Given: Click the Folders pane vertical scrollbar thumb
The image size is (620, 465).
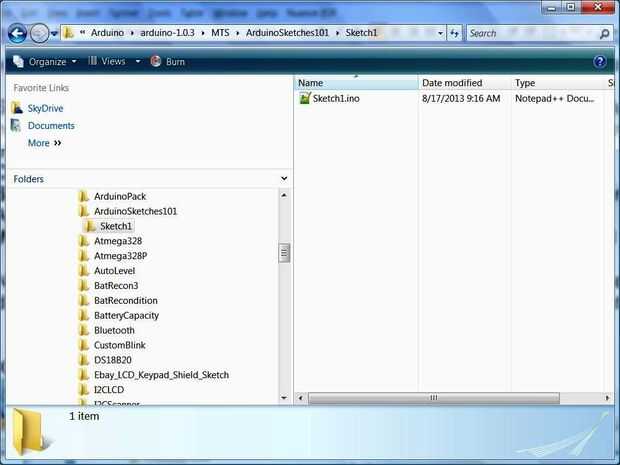Looking at the screenshot, I should click(284, 253).
